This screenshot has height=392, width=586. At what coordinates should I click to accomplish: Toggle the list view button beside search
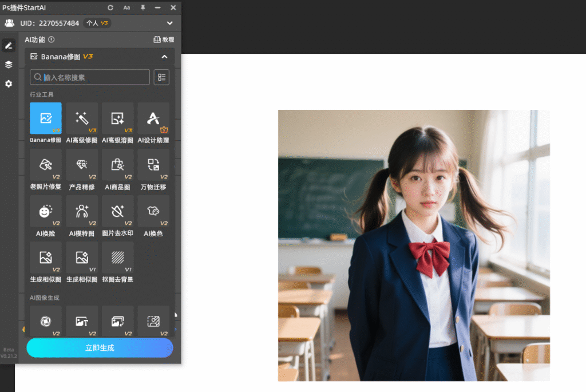(161, 77)
